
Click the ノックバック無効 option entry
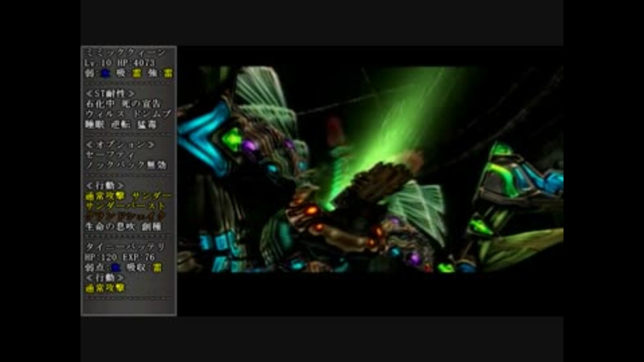[x=125, y=165]
